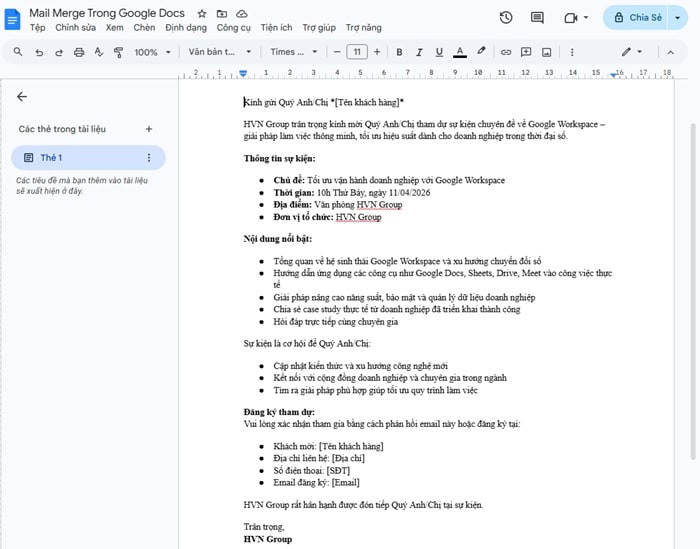Image resolution: width=700 pixels, height=549 pixels.
Task: Toggle bold formatting
Action: (399, 52)
